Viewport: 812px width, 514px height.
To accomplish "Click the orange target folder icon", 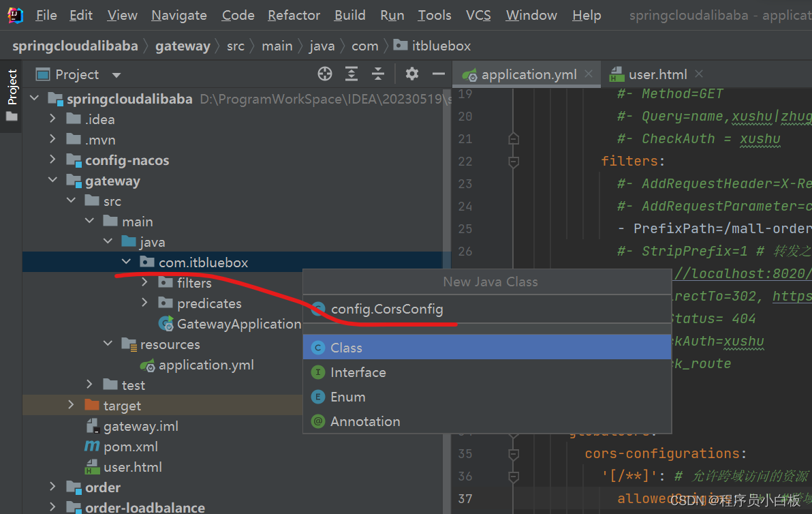I will 92,405.
